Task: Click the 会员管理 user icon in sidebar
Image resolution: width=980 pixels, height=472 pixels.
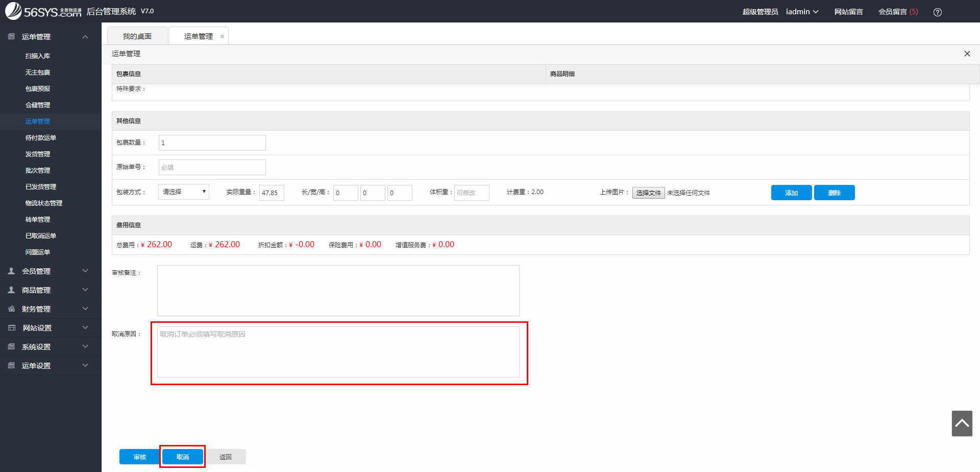Action: pos(11,271)
